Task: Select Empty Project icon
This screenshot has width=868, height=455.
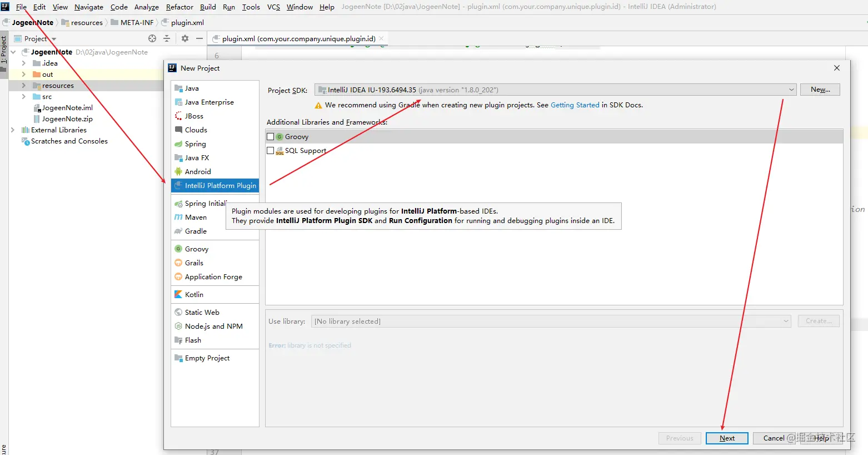Action: (178, 358)
